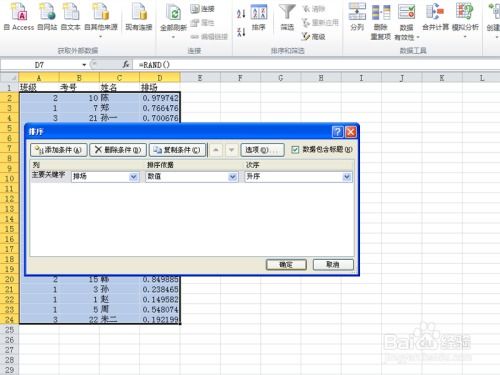Viewport: 500px width, 375px height.
Task: Click the From Web (自网站) import icon
Action: (x=47, y=17)
